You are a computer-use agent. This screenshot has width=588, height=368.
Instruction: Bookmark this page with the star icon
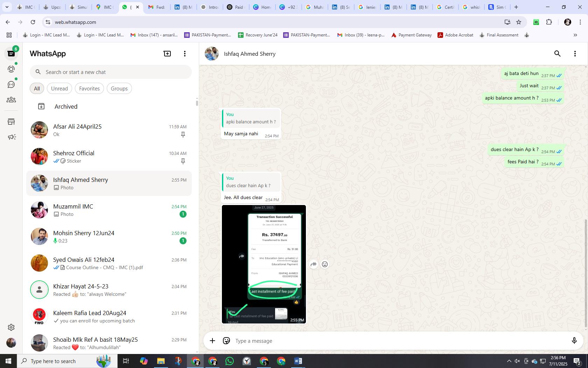(x=519, y=22)
